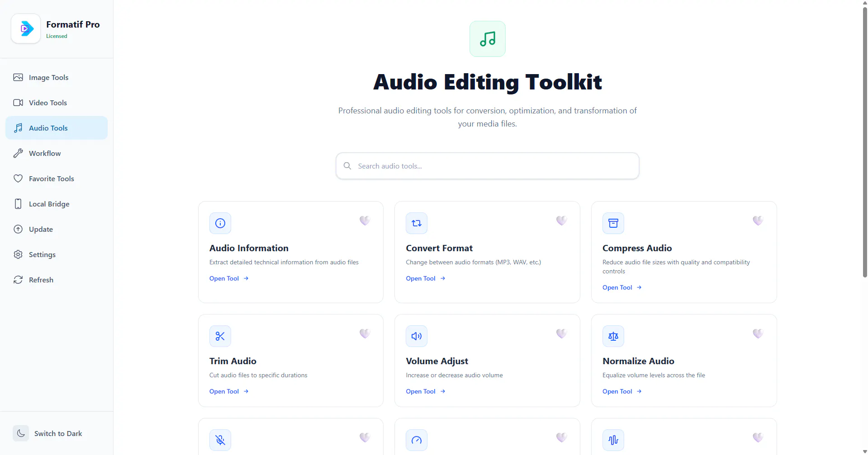868x455 pixels.
Task: Click the Normalize Audio scales icon
Action: click(x=613, y=336)
